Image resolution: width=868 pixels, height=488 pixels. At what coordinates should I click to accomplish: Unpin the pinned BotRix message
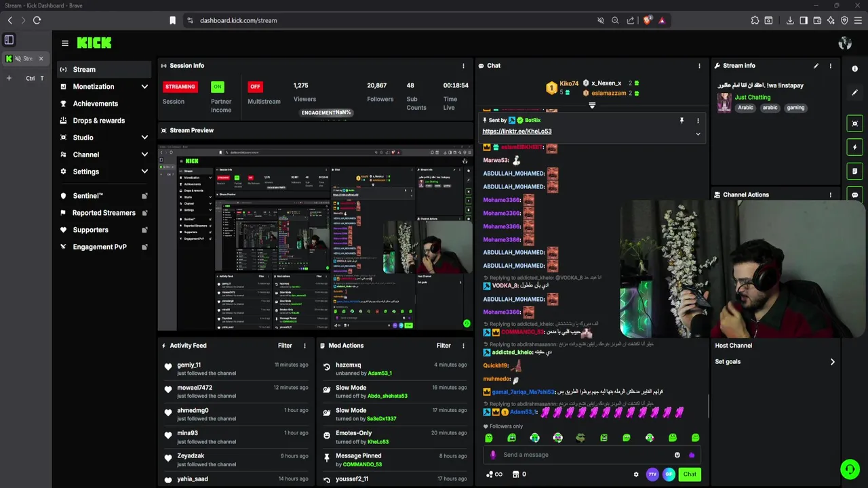(x=682, y=121)
